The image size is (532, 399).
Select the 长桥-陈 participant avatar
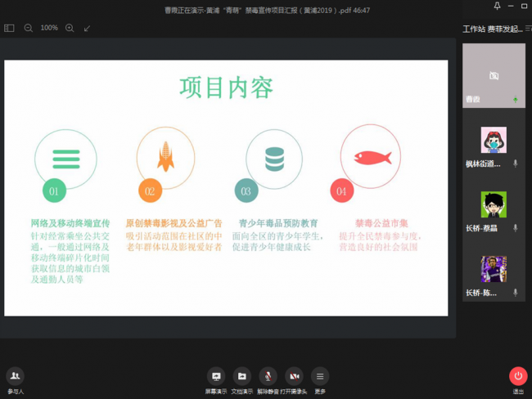(494, 269)
